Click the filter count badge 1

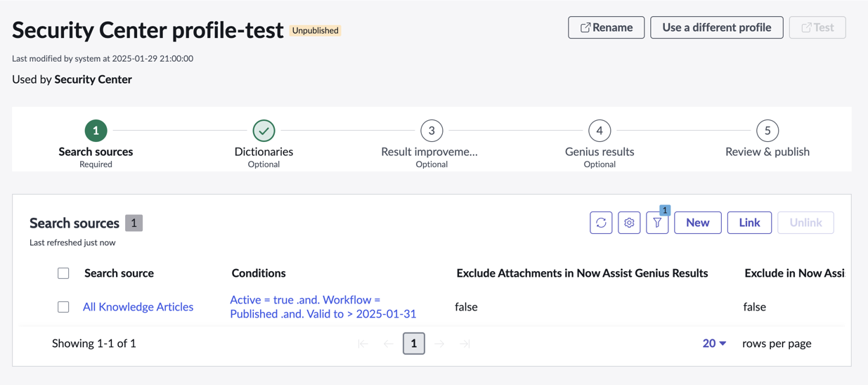click(x=665, y=210)
